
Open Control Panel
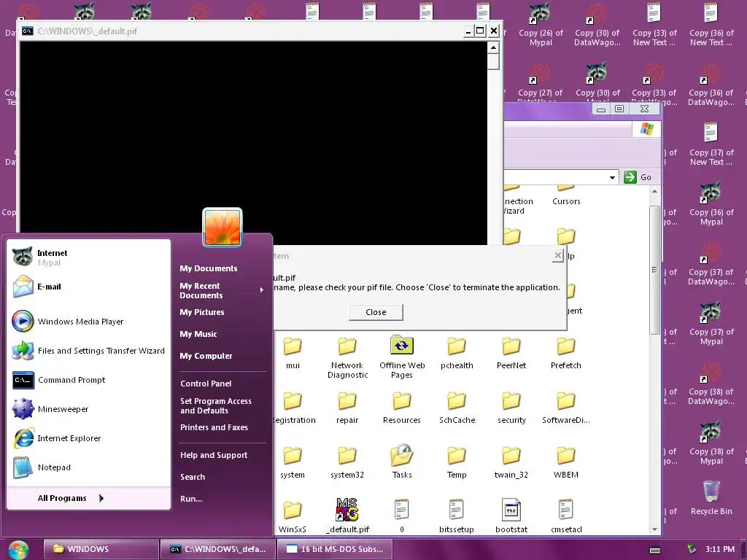point(206,384)
